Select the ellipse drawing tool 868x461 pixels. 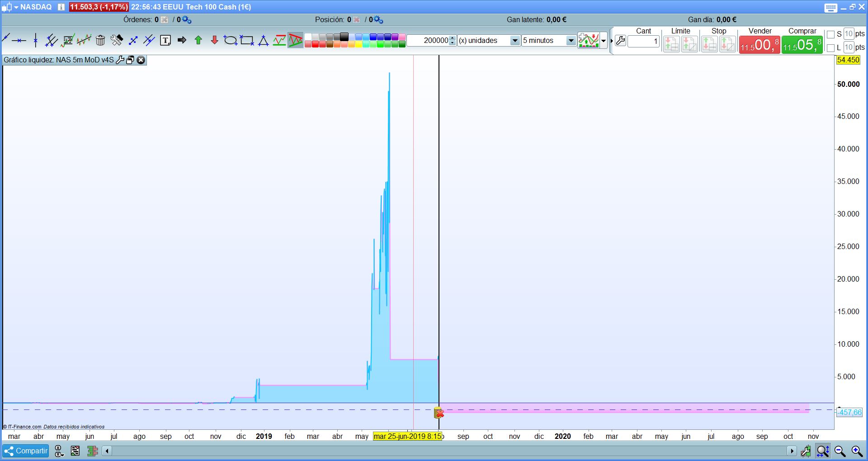tap(231, 40)
